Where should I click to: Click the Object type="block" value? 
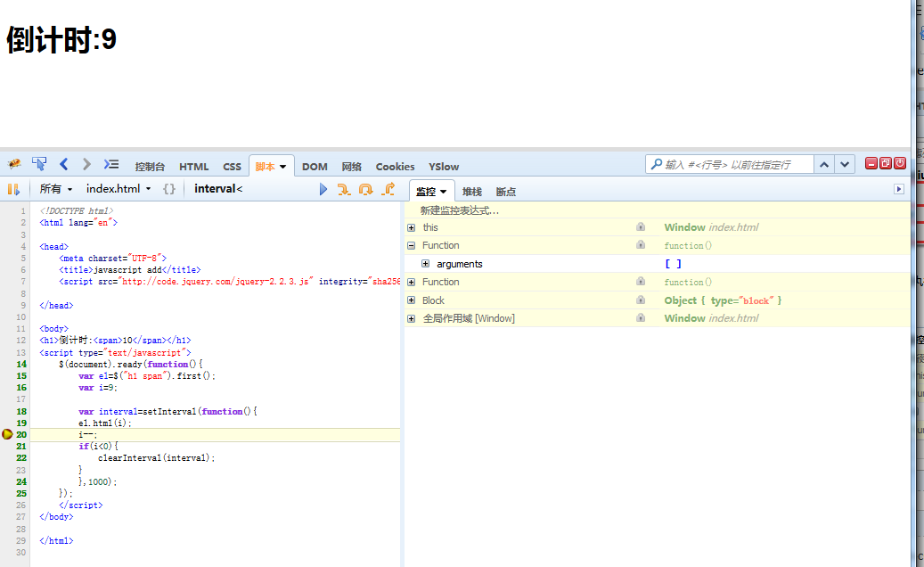[723, 300]
